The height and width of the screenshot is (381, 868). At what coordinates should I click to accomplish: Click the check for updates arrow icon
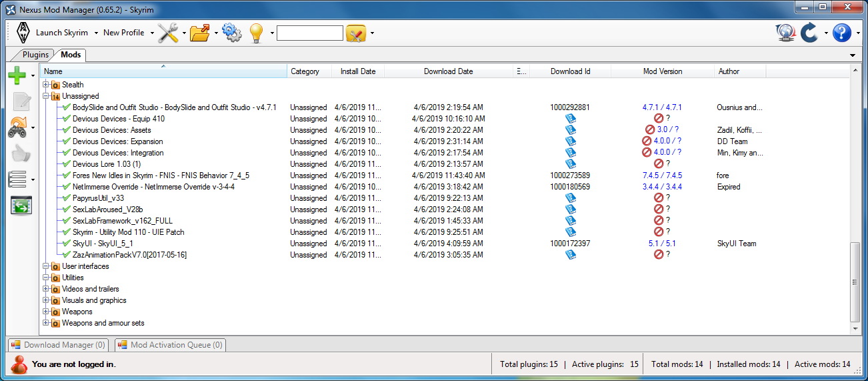coord(809,33)
